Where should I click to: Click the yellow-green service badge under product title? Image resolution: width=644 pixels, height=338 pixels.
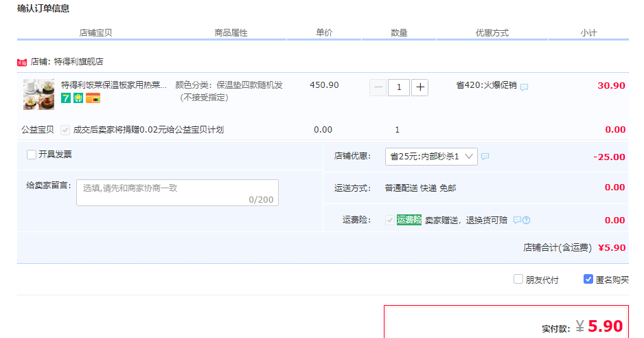point(78,98)
